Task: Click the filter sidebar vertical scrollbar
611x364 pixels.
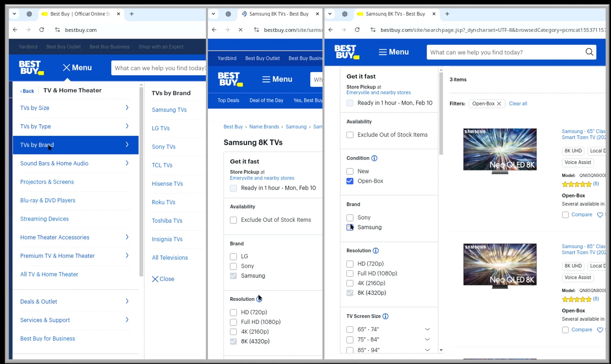Action: [x=441, y=113]
